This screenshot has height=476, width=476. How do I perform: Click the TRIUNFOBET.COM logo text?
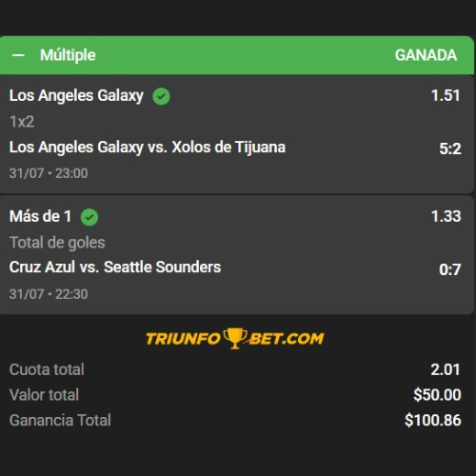pyautogui.click(x=235, y=339)
